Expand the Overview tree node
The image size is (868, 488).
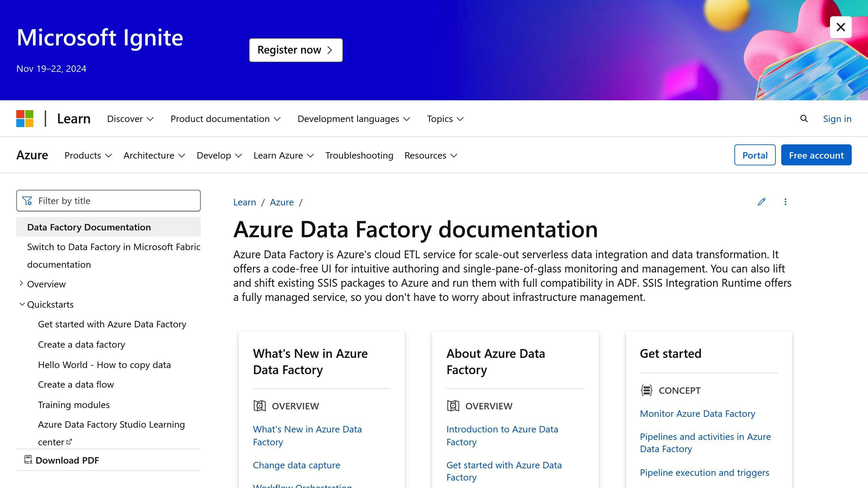(21, 283)
